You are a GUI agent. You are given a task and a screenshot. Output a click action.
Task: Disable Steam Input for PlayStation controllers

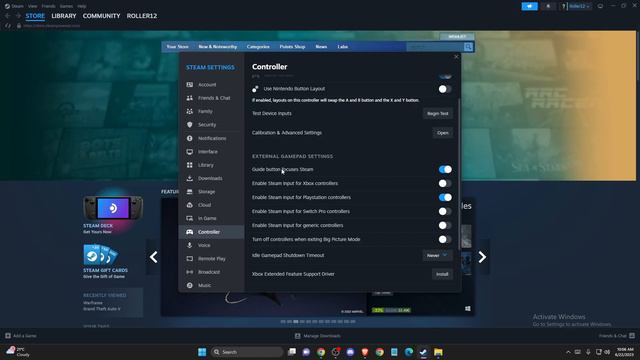pyautogui.click(x=445, y=198)
